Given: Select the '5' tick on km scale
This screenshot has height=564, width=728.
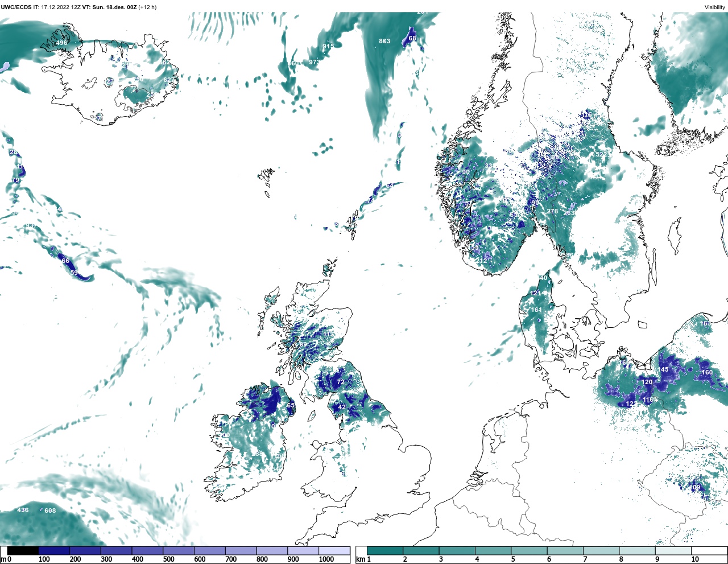Looking at the screenshot, I should (x=512, y=559).
